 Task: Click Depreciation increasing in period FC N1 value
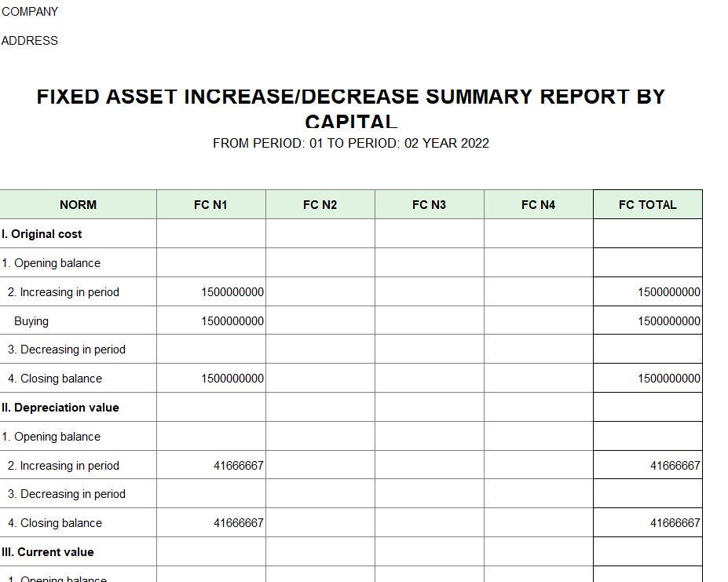click(x=238, y=466)
